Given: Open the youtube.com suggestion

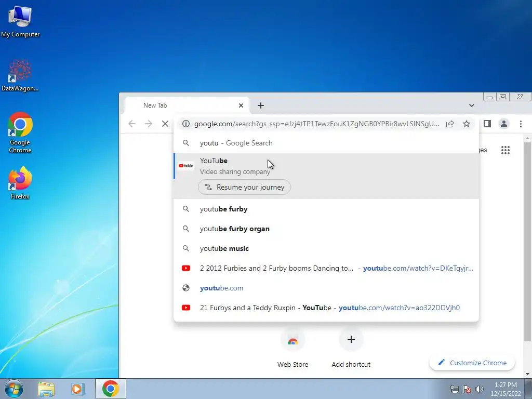Looking at the screenshot, I should click(x=326, y=288).
